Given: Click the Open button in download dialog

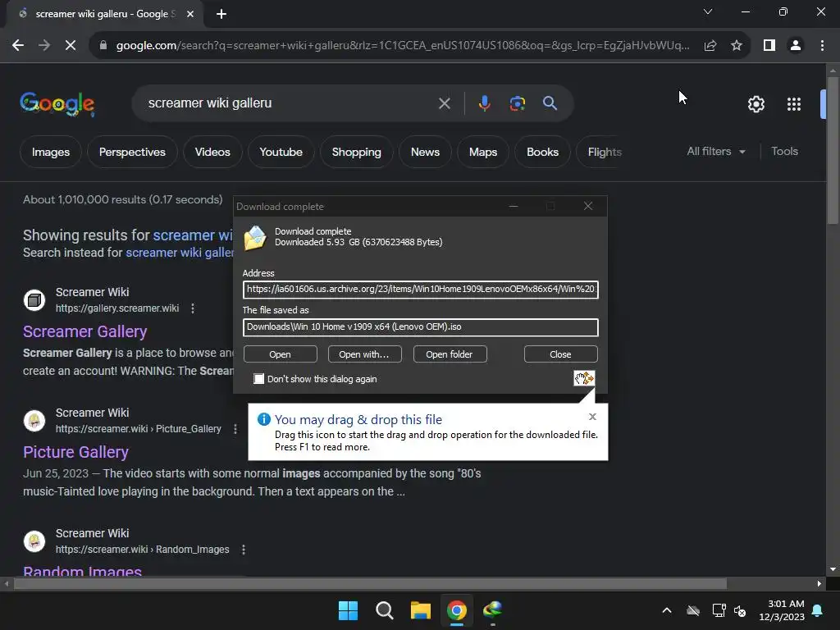Looking at the screenshot, I should pos(281,354).
